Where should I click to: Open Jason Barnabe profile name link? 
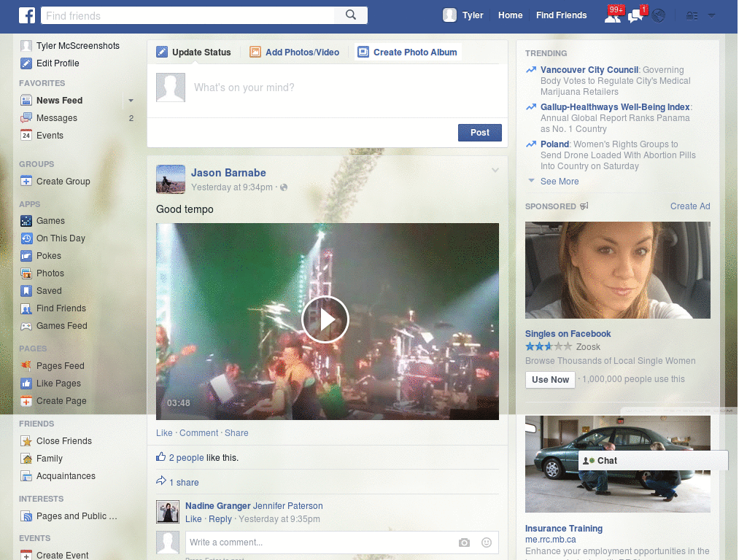(x=228, y=173)
